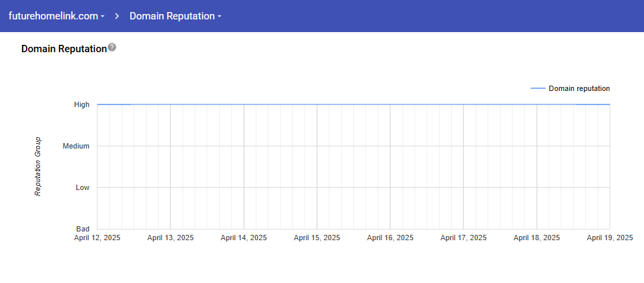Click the April 17, 2025 axis label
This screenshot has height=283, width=644.
click(463, 238)
